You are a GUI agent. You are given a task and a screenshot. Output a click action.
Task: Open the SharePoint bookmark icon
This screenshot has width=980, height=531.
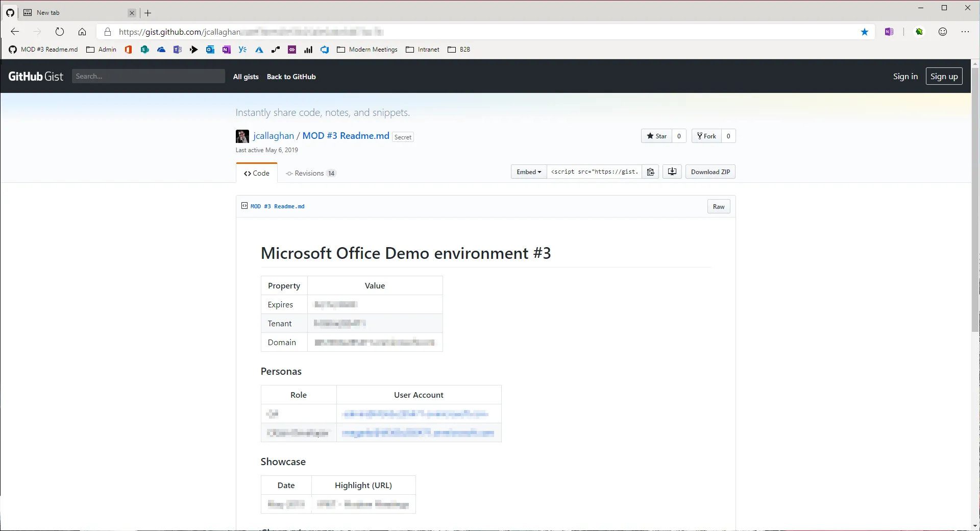click(145, 50)
